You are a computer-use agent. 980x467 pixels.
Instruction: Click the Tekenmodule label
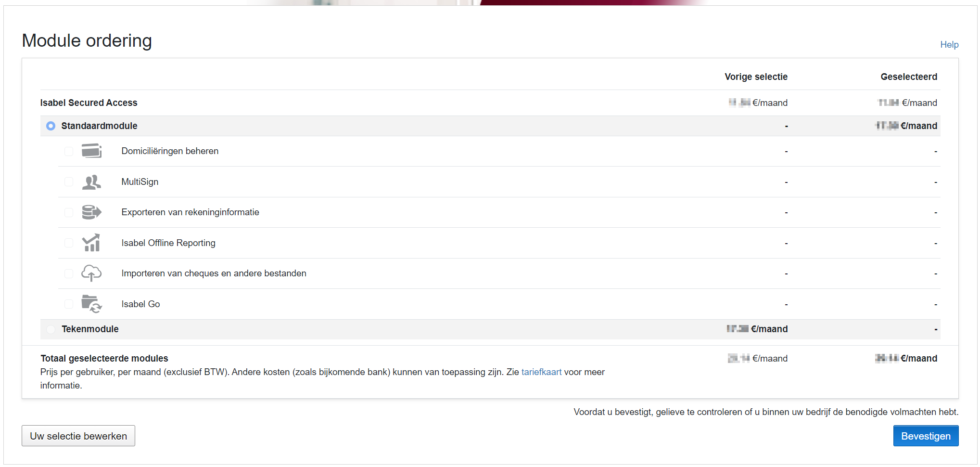pos(90,329)
